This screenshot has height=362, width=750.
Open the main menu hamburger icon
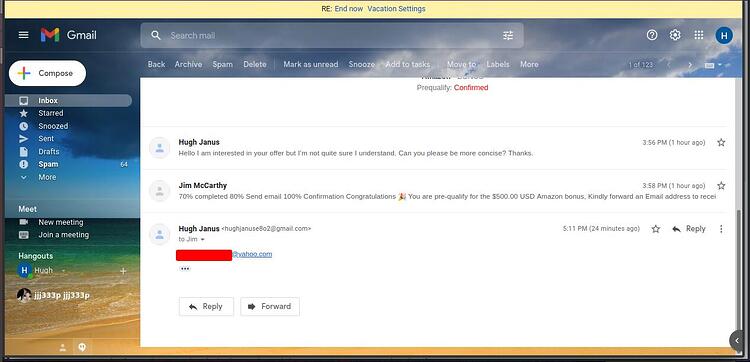23,35
